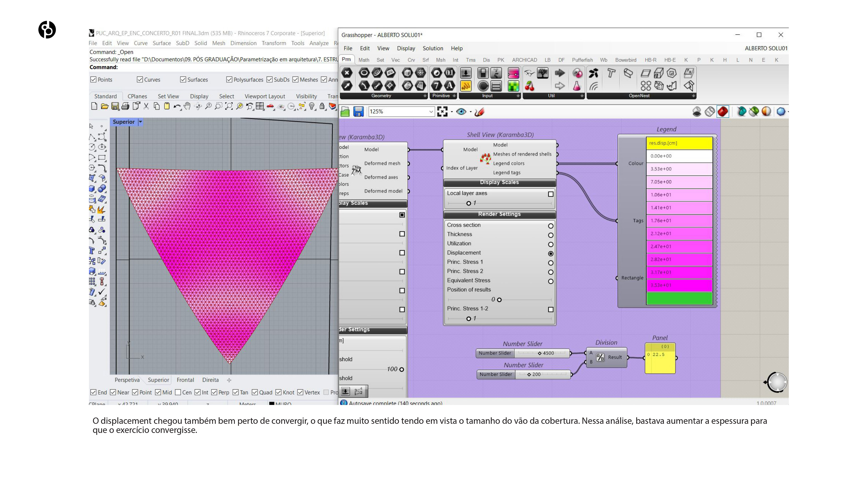
Task: Click Grasshopper open file icon
Action: point(345,111)
